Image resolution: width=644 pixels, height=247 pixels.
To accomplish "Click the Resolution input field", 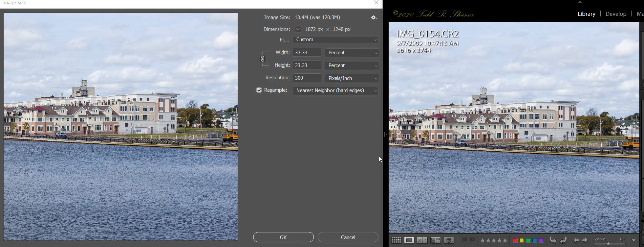I will pyautogui.click(x=307, y=78).
